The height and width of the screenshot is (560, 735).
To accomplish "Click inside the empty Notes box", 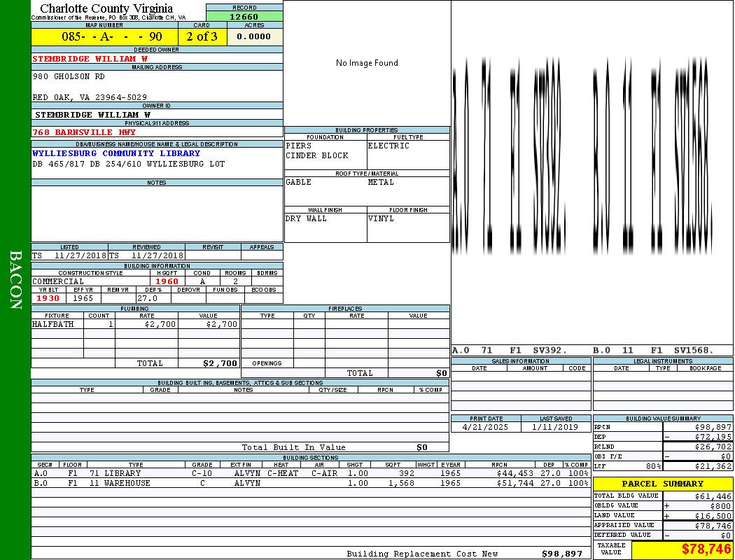I will coord(157,213).
